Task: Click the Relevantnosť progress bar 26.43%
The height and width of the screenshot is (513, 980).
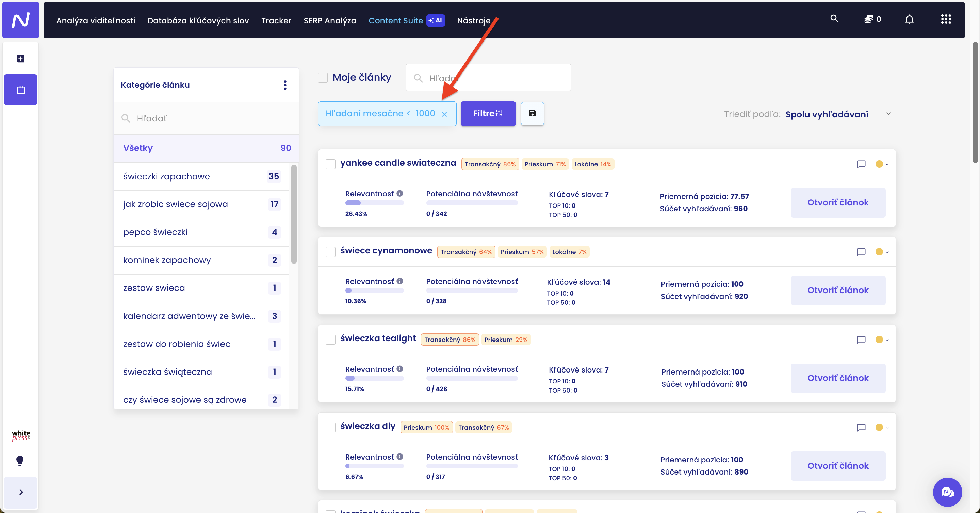Action: pos(374,203)
